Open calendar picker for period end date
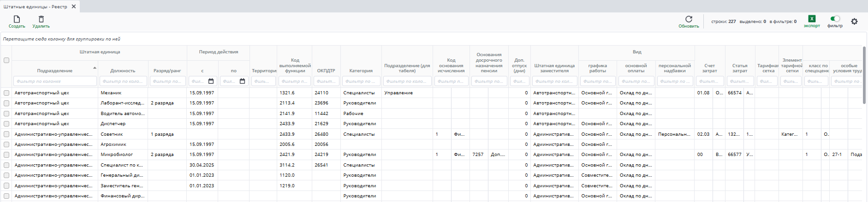 [x=243, y=81]
